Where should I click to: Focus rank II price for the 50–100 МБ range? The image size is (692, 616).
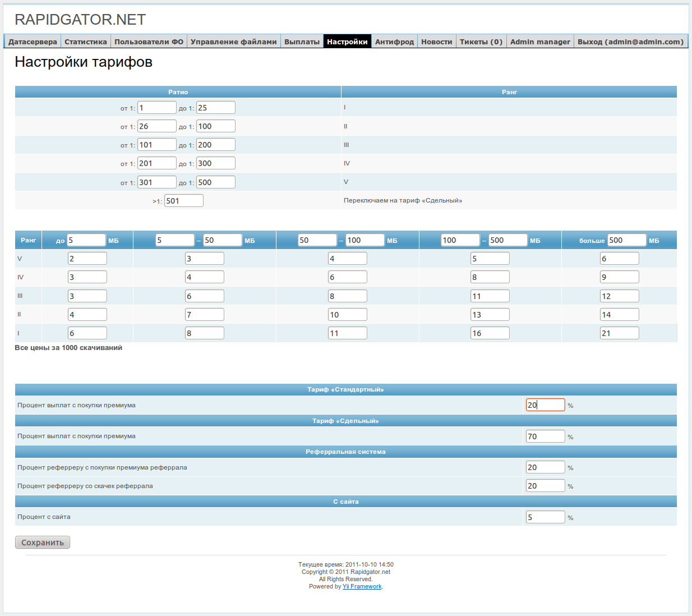pyautogui.click(x=348, y=315)
